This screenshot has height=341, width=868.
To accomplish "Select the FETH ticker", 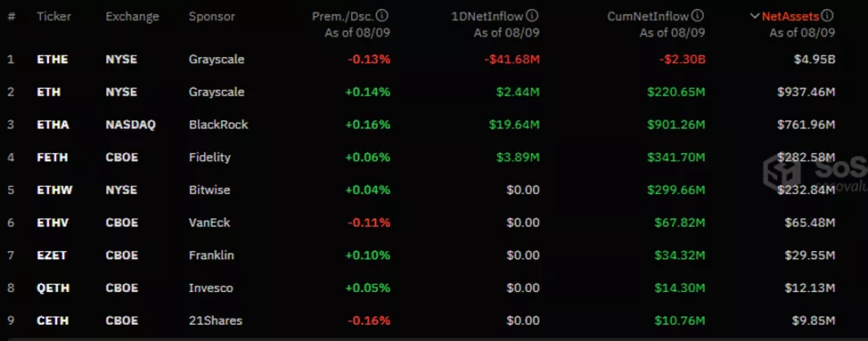I will (52, 158).
